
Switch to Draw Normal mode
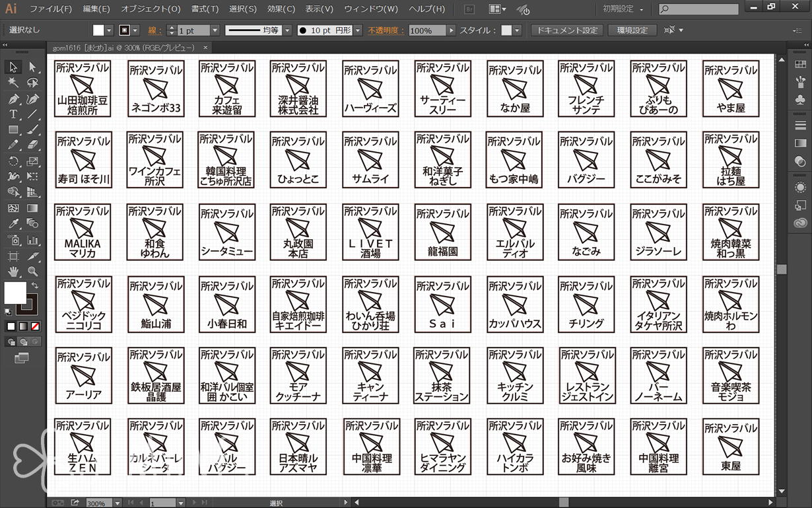tap(11, 342)
